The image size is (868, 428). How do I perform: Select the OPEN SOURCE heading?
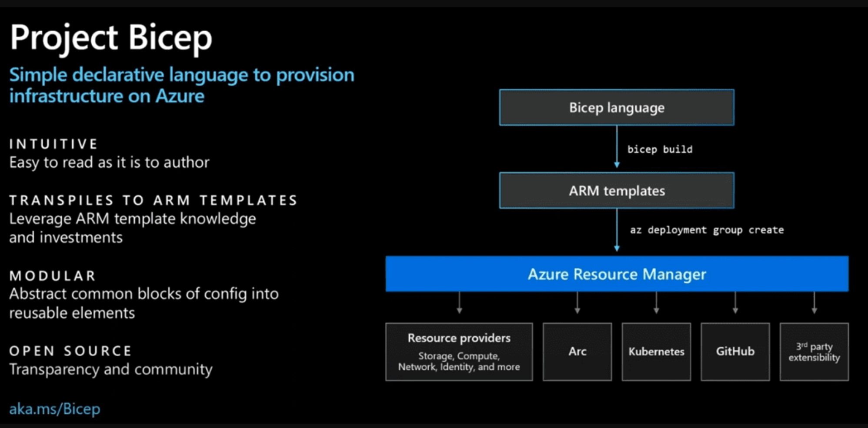[x=70, y=351]
